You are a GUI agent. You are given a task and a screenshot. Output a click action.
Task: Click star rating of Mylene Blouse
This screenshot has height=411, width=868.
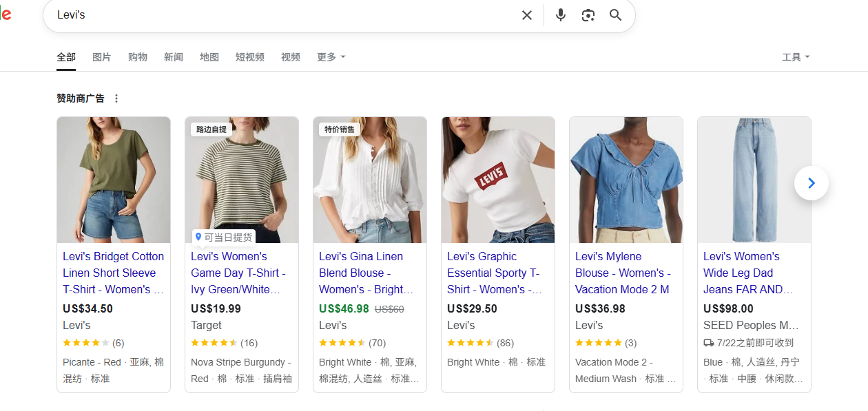coord(599,343)
